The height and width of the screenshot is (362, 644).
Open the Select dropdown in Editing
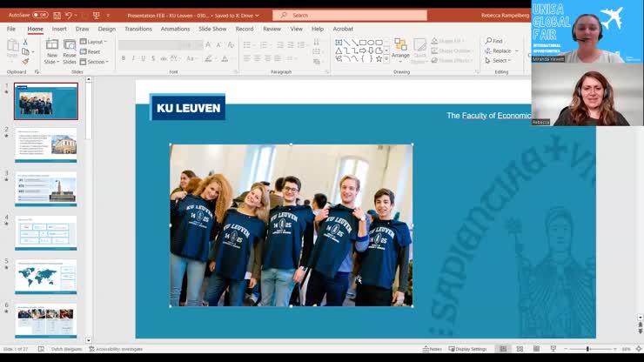click(499, 61)
